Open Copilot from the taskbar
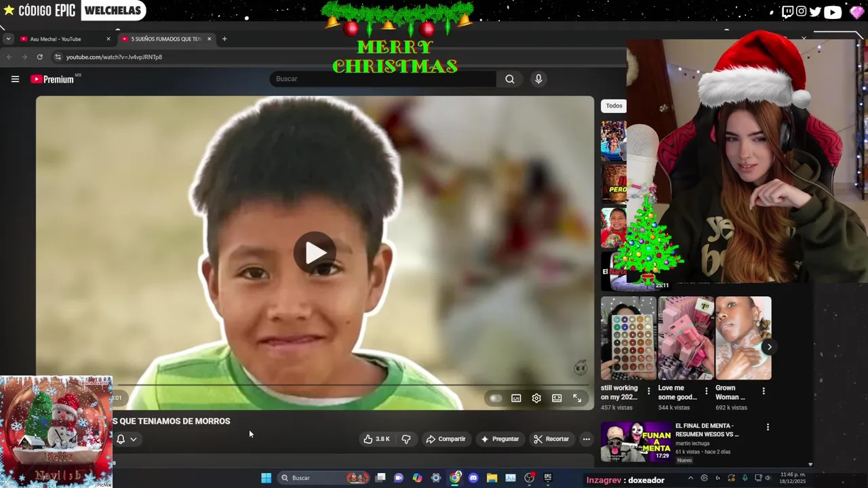This screenshot has width=868, height=488. click(x=417, y=478)
